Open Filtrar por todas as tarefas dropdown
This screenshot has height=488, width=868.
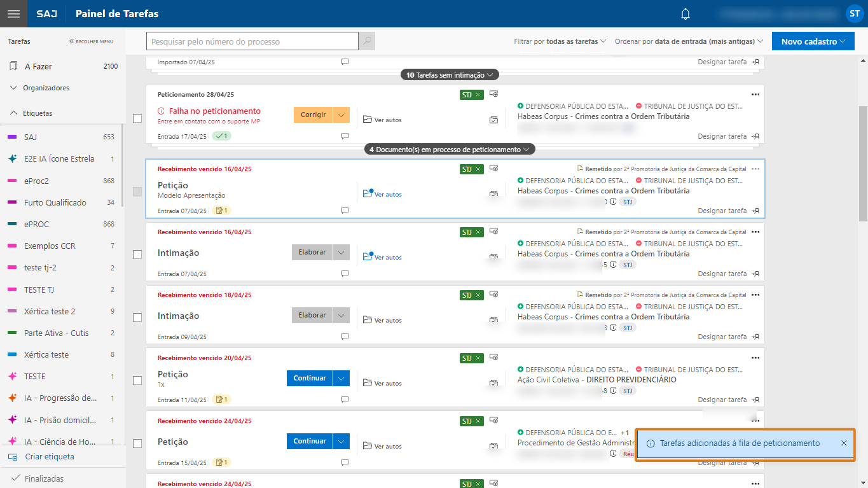[560, 41]
